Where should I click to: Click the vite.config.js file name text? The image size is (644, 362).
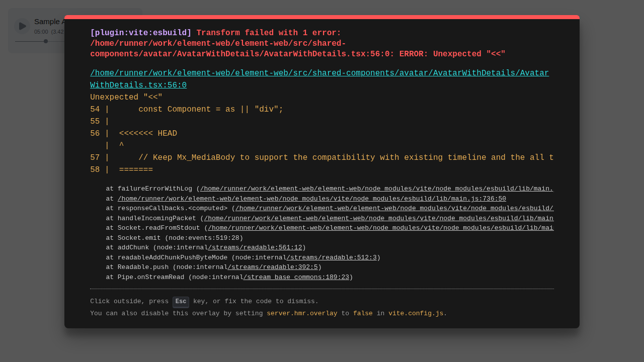coord(416,314)
